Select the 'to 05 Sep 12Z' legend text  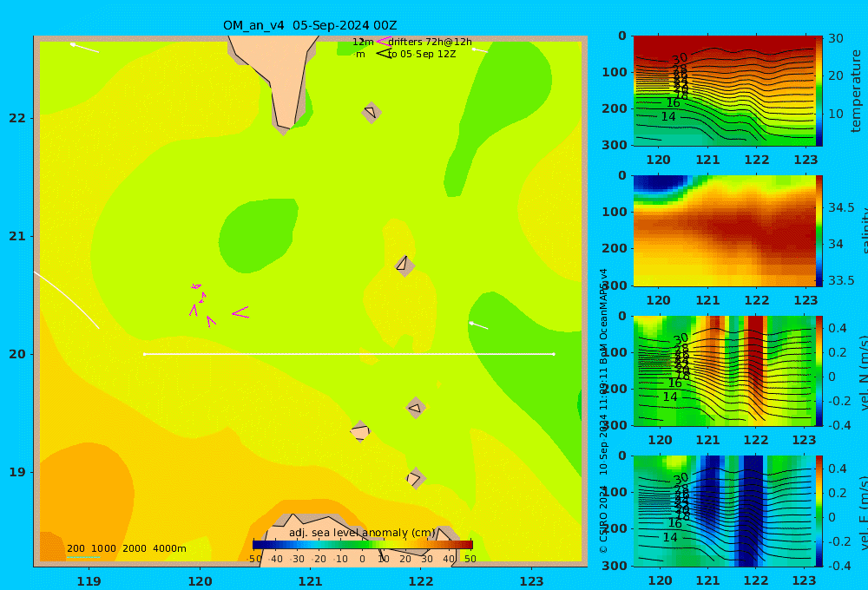[x=423, y=54]
